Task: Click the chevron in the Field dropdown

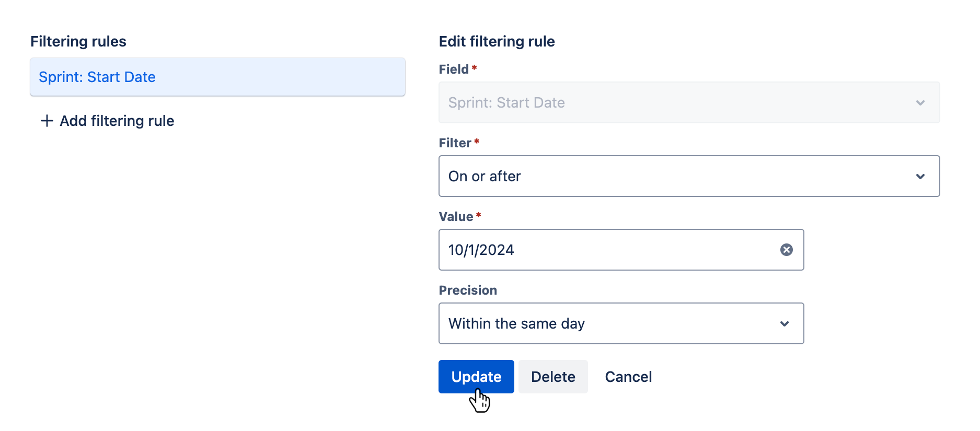Action: (920, 103)
